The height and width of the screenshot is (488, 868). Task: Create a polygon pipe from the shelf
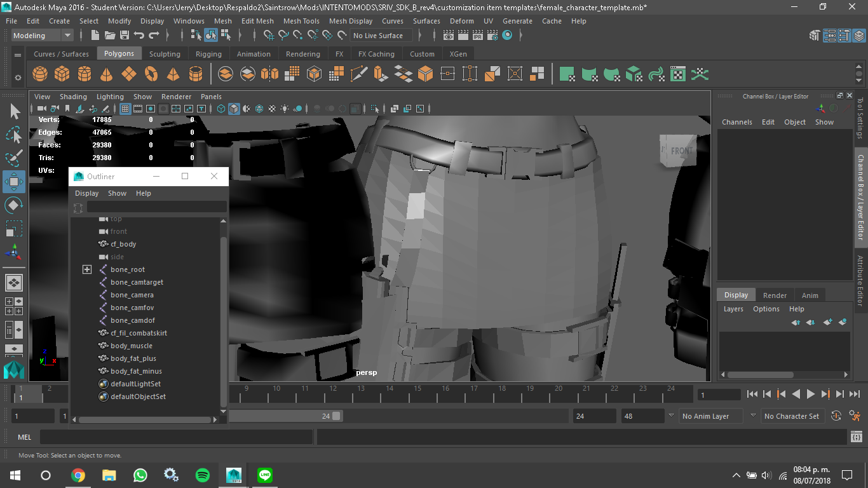click(195, 74)
